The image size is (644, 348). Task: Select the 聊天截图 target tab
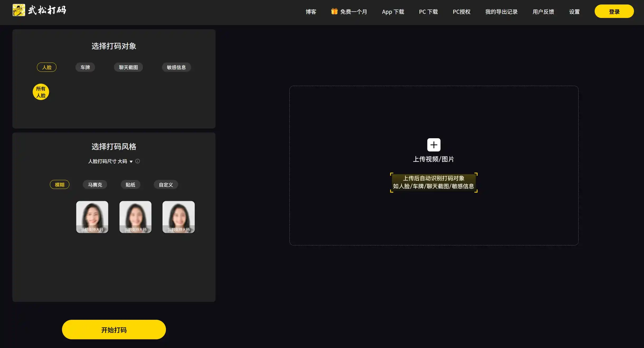[x=128, y=67]
